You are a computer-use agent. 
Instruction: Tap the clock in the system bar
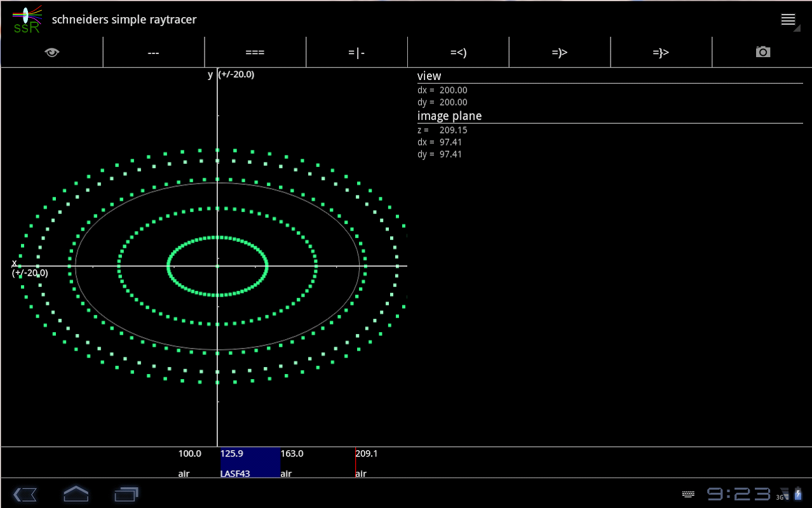pos(738,494)
